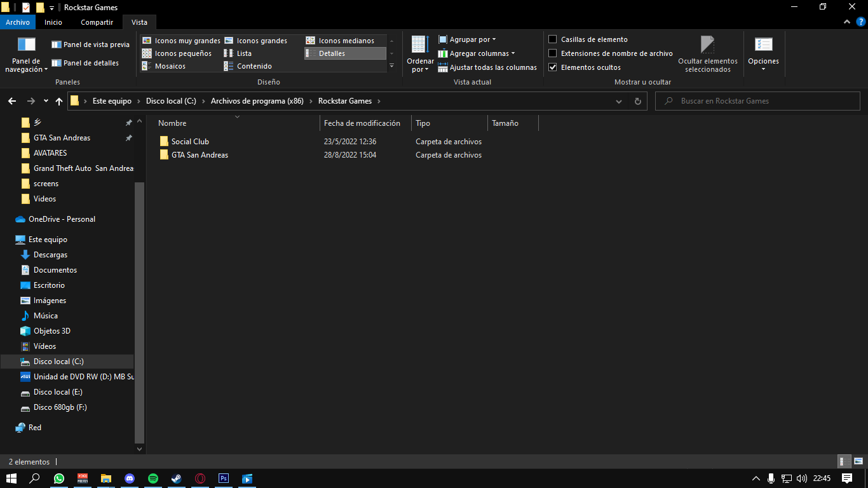Open Steam from the taskbar
This screenshot has width=868, height=488.
(x=177, y=478)
